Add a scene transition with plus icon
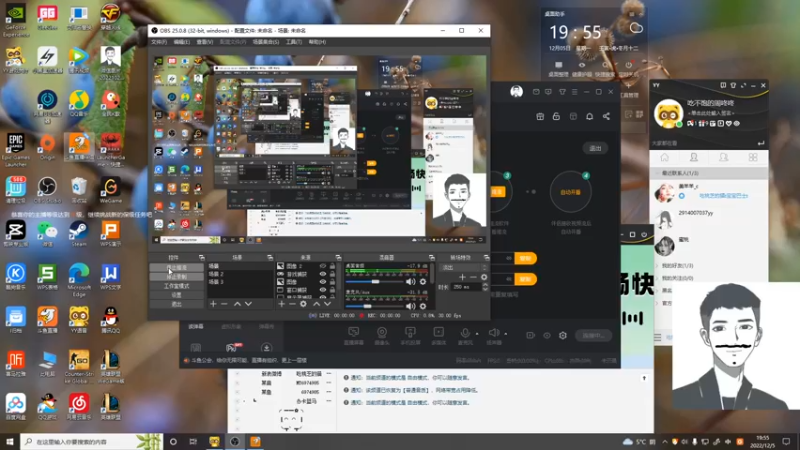Screen dimensions: 800x450 click(x=462, y=277)
